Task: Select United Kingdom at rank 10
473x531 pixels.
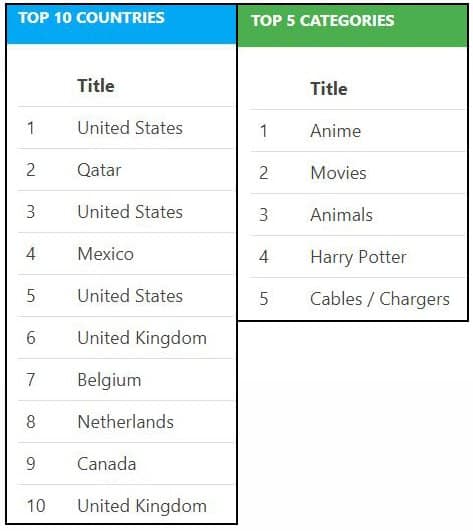Action: point(142,506)
